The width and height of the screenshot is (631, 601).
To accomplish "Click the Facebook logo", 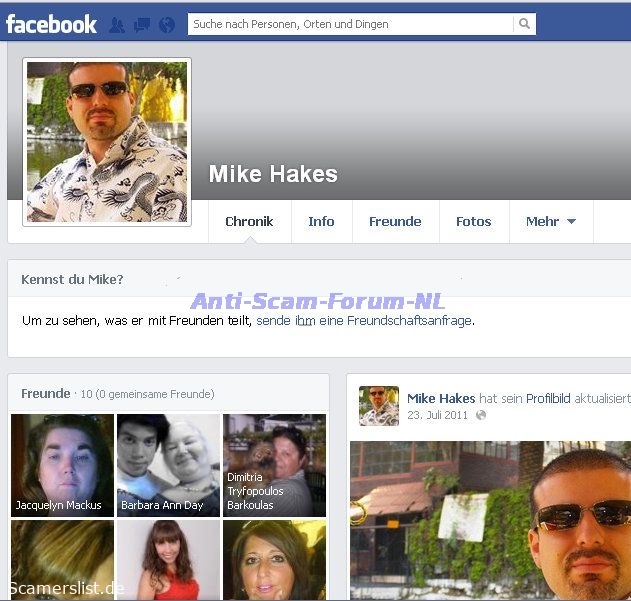I will [51, 24].
